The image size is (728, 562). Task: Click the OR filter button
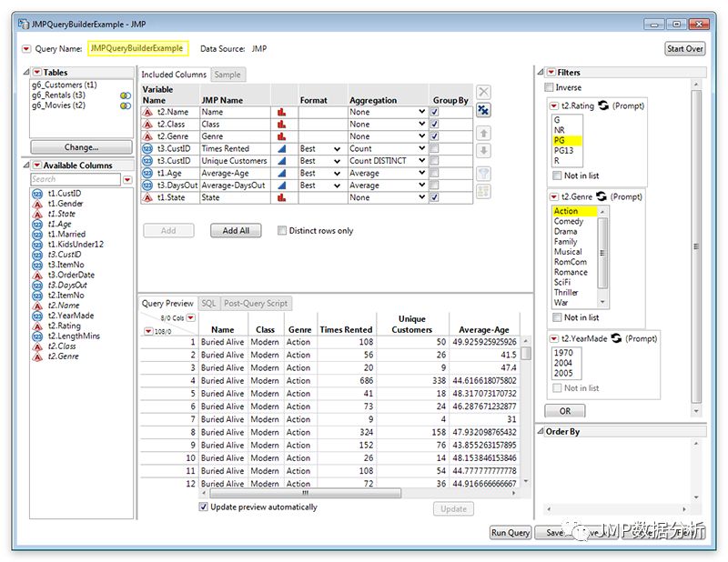pyautogui.click(x=565, y=411)
